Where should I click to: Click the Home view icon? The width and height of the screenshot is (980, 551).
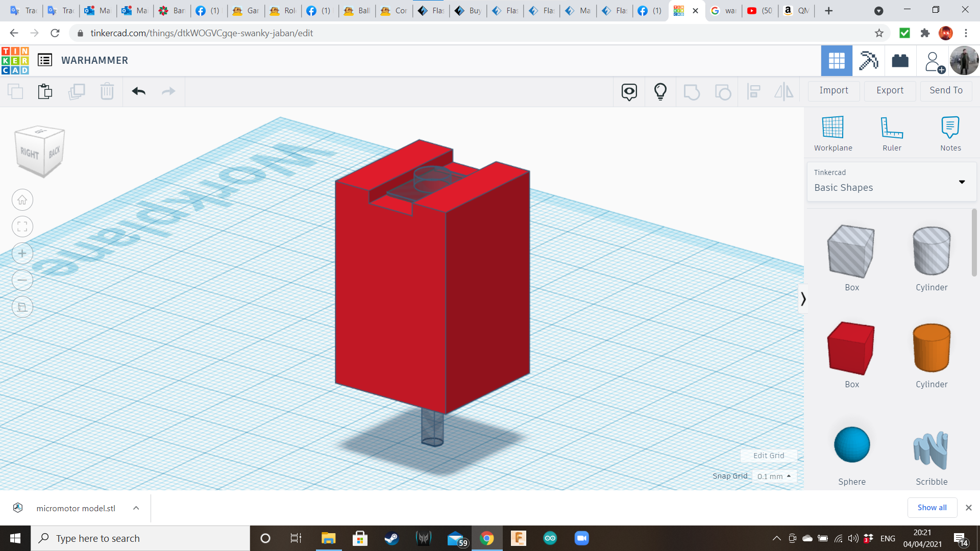22,200
